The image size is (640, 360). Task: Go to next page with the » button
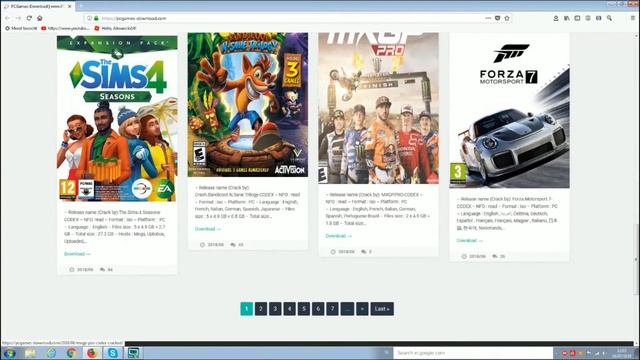362,309
